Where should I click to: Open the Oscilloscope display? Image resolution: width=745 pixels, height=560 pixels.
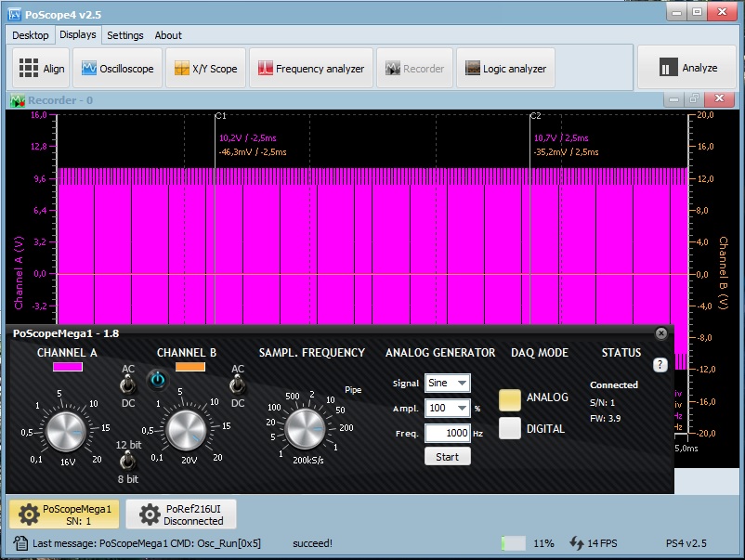pyautogui.click(x=117, y=69)
